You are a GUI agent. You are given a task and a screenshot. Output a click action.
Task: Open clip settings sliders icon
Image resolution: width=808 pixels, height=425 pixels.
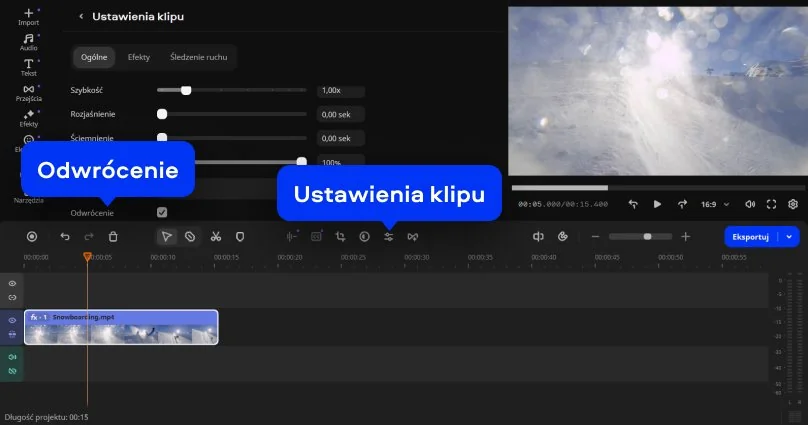coord(389,237)
